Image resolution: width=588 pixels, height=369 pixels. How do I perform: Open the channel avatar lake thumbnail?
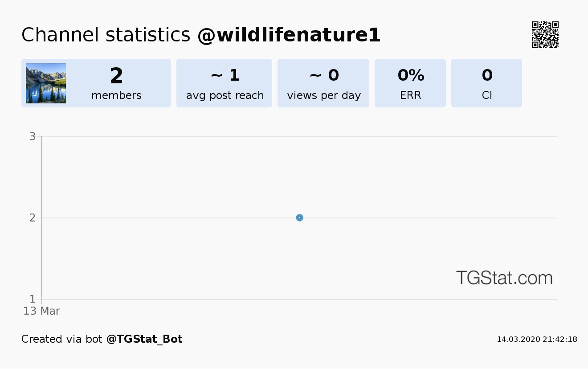pyautogui.click(x=46, y=83)
